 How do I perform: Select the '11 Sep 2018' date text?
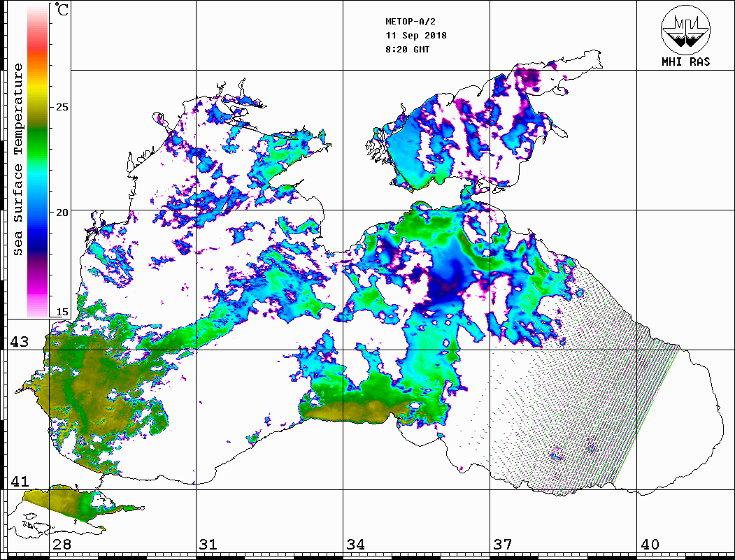click(416, 36)
